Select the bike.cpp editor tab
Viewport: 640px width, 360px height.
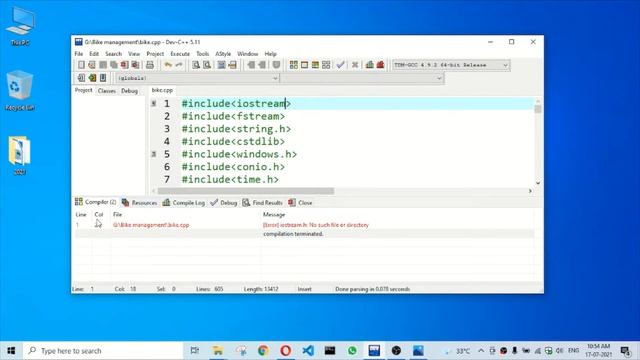[x=162, y=90]
